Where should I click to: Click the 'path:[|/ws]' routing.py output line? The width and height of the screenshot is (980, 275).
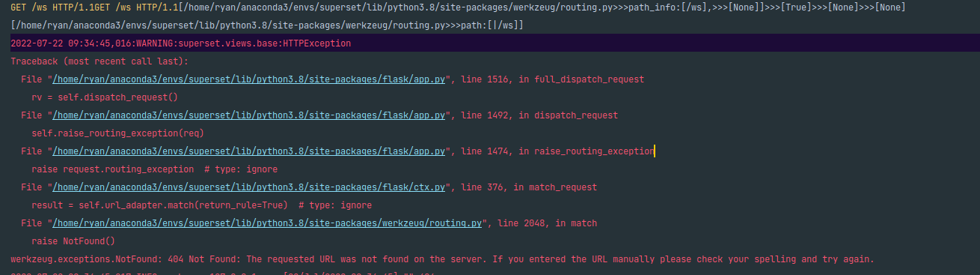(267, 25)
